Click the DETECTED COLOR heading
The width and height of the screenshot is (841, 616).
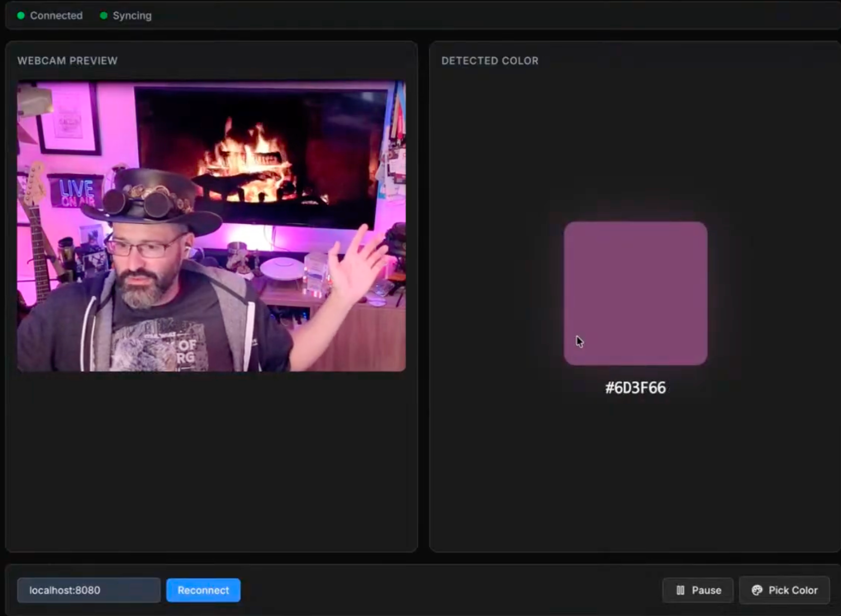pyautogui.click(x=490, y=60)
